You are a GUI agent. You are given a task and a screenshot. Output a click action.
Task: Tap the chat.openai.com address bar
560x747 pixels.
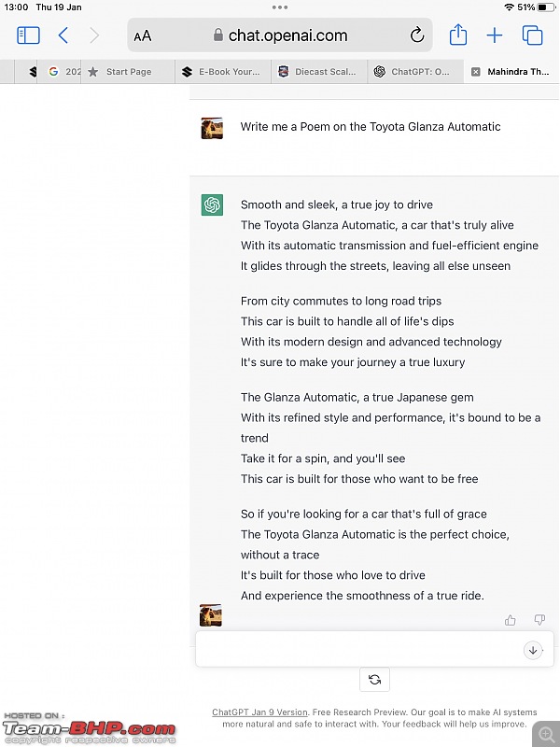280,35
